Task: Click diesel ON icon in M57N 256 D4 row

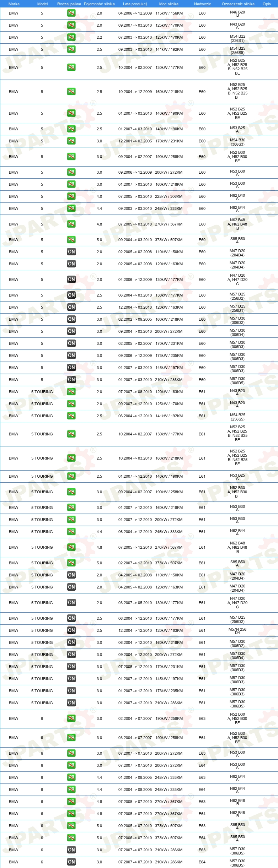Action: pyautogui.click(x=71, y=630)
